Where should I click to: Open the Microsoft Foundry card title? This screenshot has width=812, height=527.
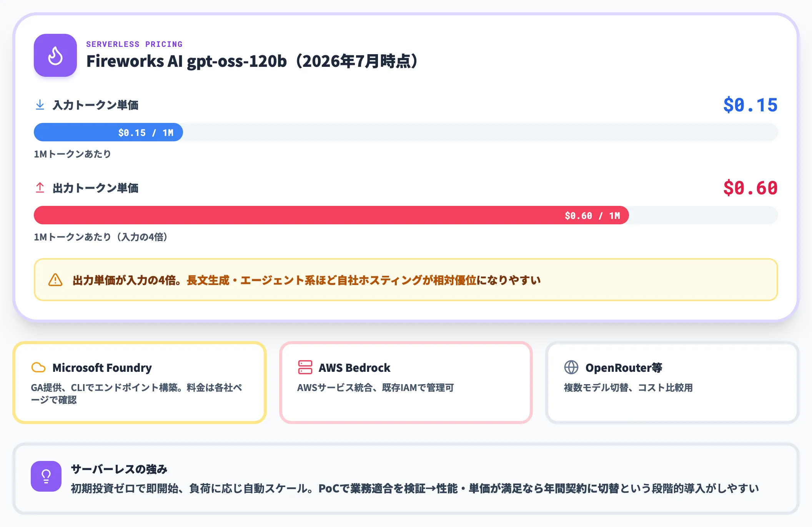pos(102,368)
